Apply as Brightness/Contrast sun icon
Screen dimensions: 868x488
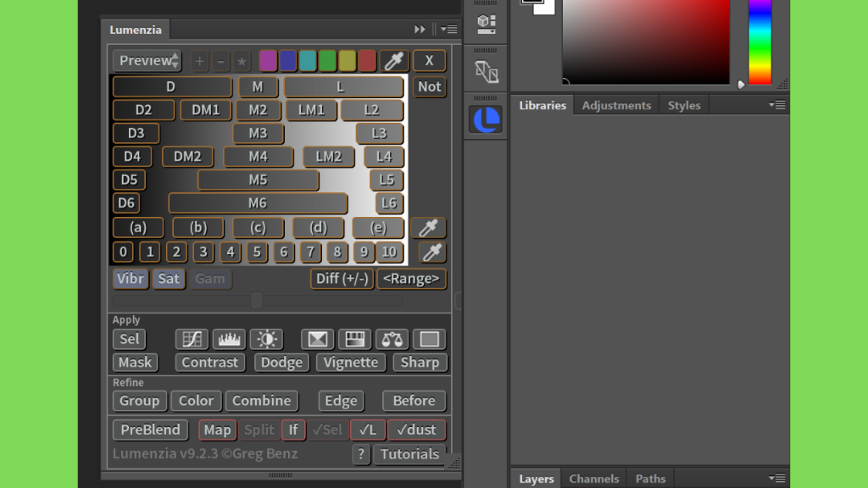[266, 339]
